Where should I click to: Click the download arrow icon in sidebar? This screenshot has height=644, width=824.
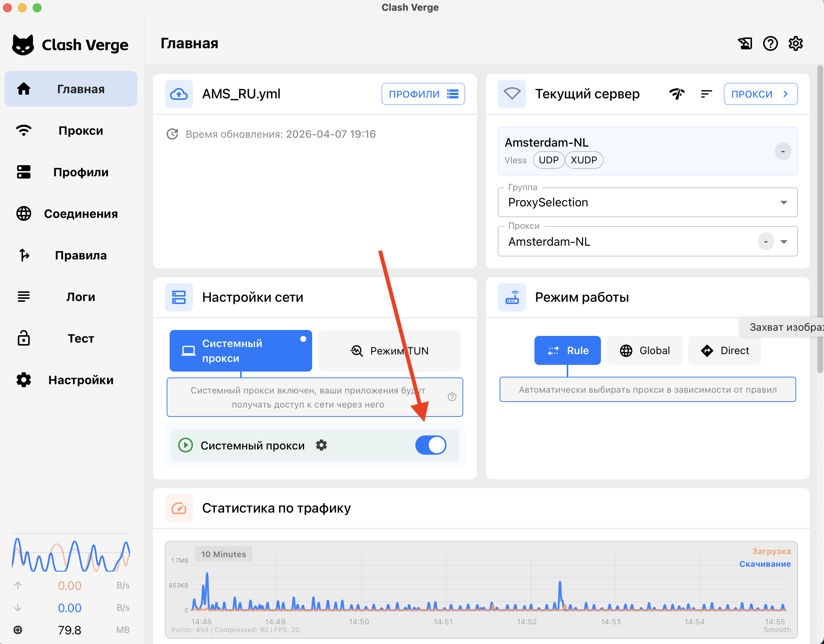coord(18,607)
